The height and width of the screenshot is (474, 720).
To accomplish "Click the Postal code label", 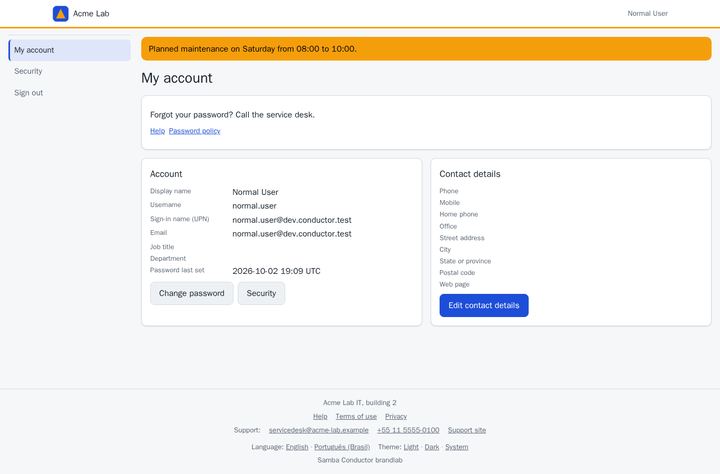I will click(x=457, y=273).
